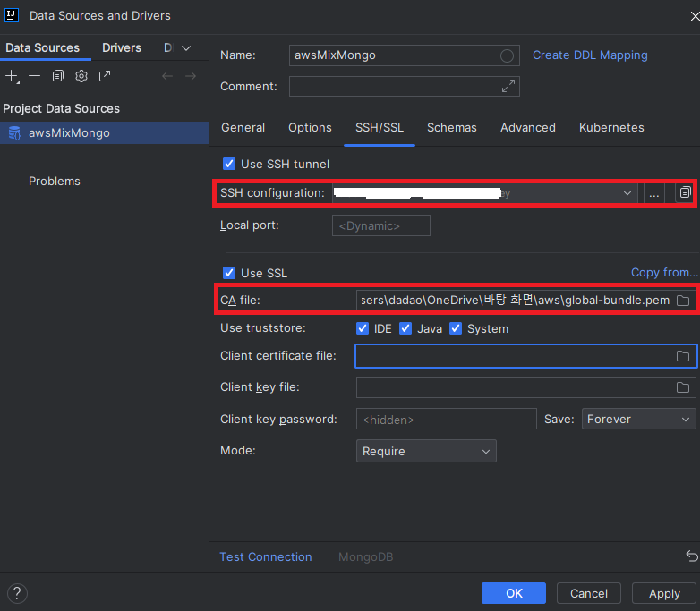The height and width of the screenshot is (611, 700).
Task: Select the Data Sources tab
Action: pyautogui.click(x=42, y=47)
